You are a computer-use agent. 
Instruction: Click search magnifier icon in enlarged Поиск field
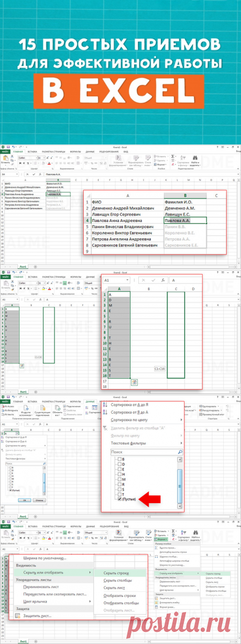(x=180, y=451)
